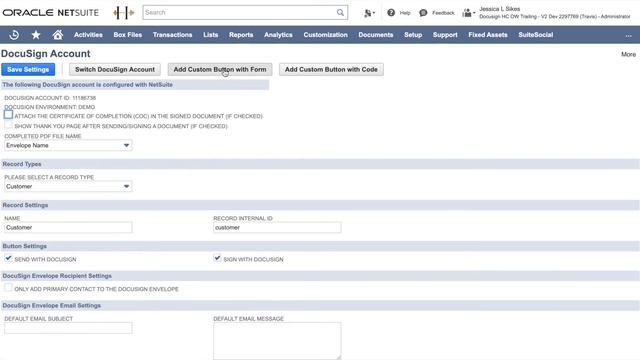
Task: Open the Box Files menu
Action: [128, 35]
